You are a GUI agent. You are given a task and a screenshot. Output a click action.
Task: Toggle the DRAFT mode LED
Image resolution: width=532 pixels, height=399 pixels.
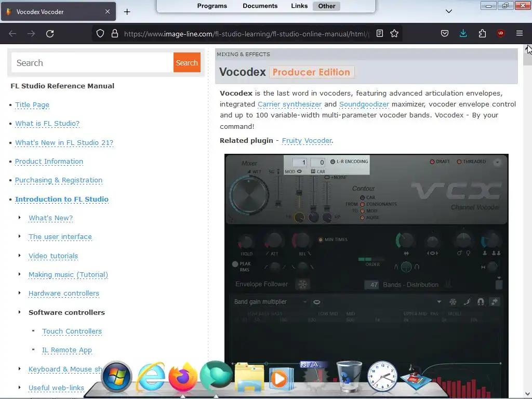[432, 162]
